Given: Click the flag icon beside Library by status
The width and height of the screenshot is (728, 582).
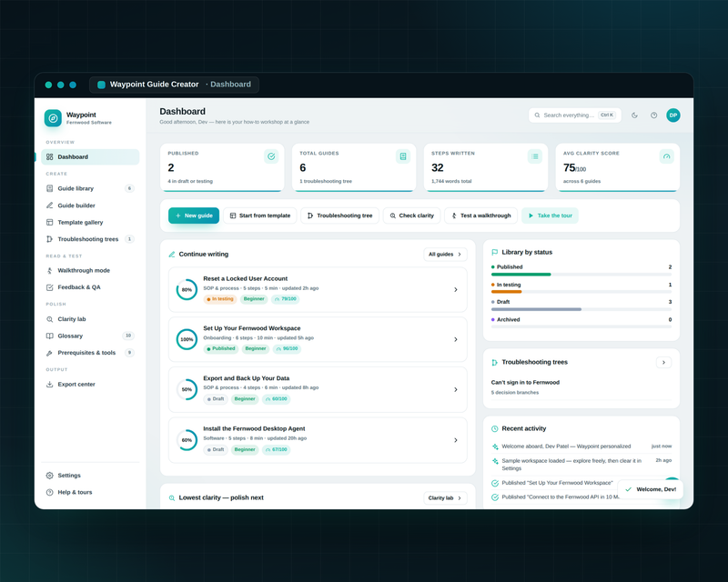Looking at the screenshot, I should pyautogui.click(x=494, y=252).
